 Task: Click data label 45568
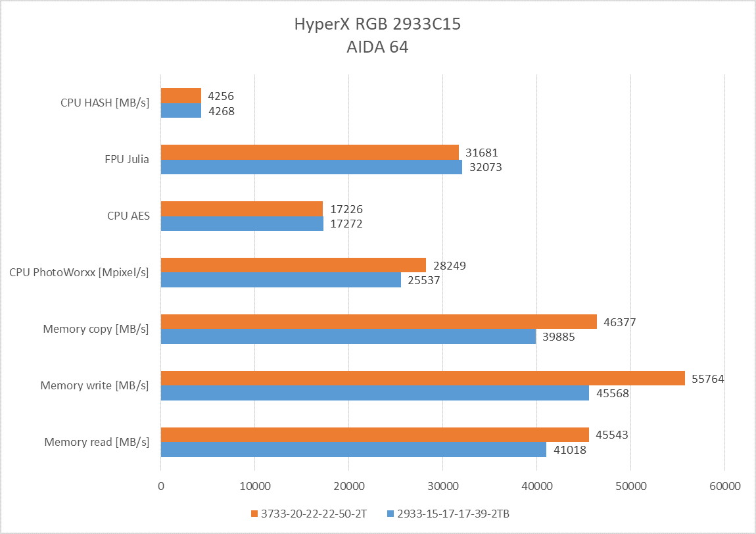612,393
